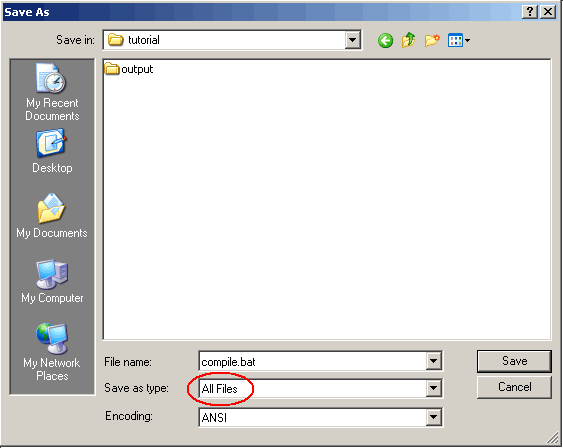Open My Network Places in the sidebar

click(52, 352)
